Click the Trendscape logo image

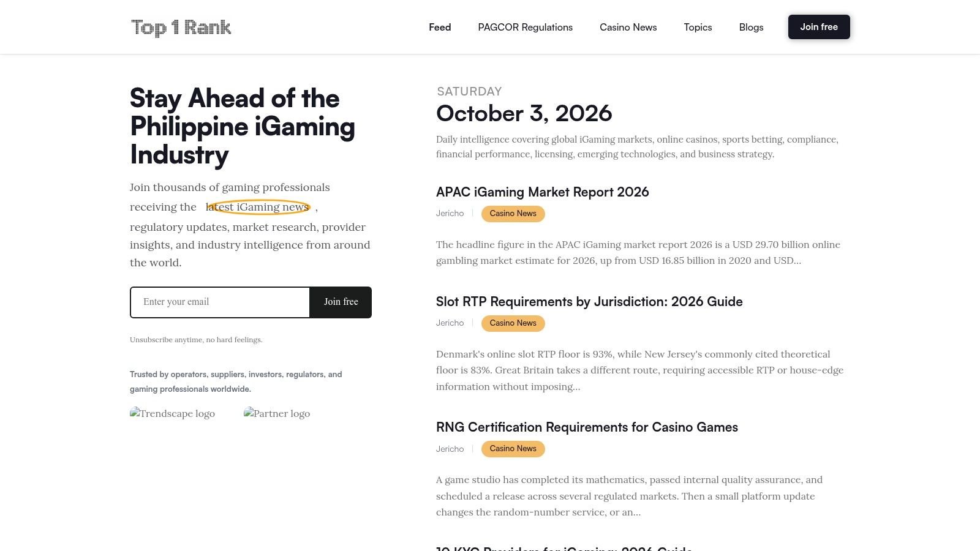(173, 413)
